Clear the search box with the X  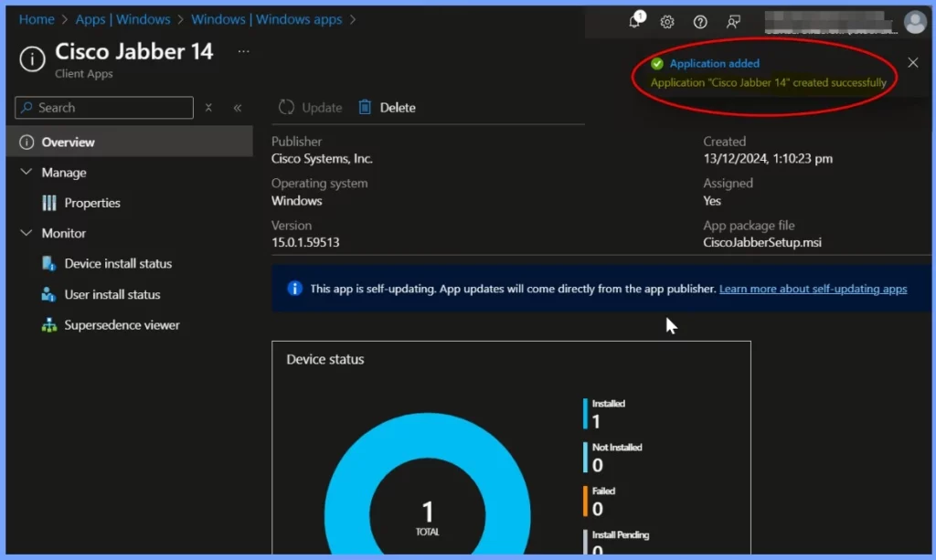point(208,108)
